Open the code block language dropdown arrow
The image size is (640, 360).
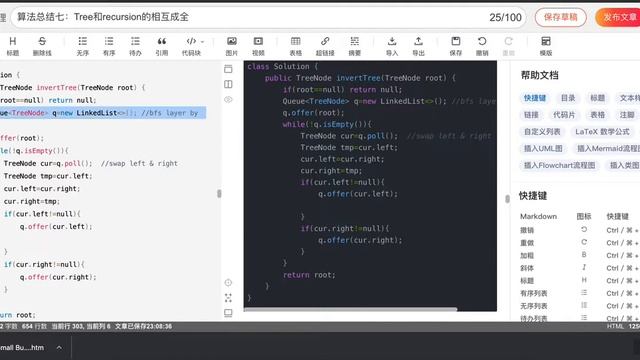[x=202, y=42]
